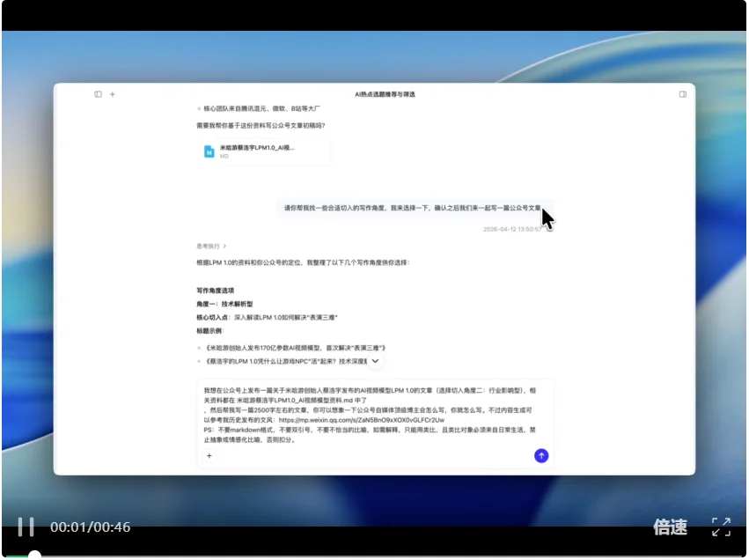Enter fullscreen with the expand icon

[x=721, y=527]
